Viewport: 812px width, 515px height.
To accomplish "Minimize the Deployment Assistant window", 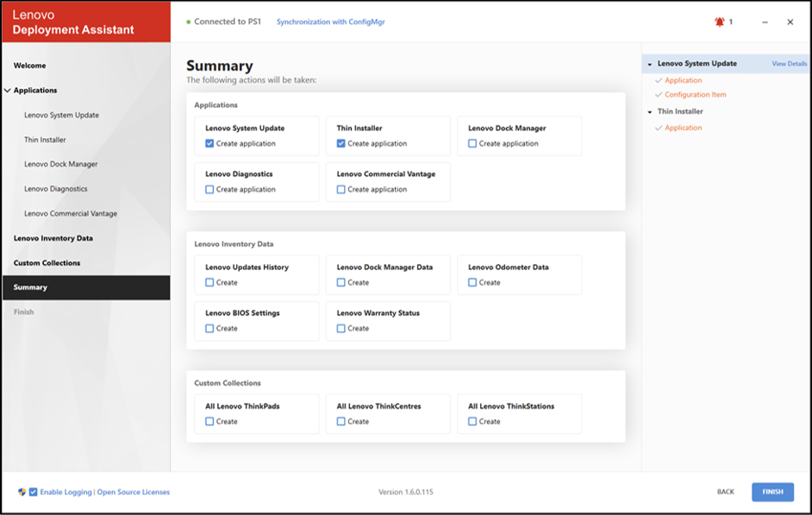I will (765, 22).
